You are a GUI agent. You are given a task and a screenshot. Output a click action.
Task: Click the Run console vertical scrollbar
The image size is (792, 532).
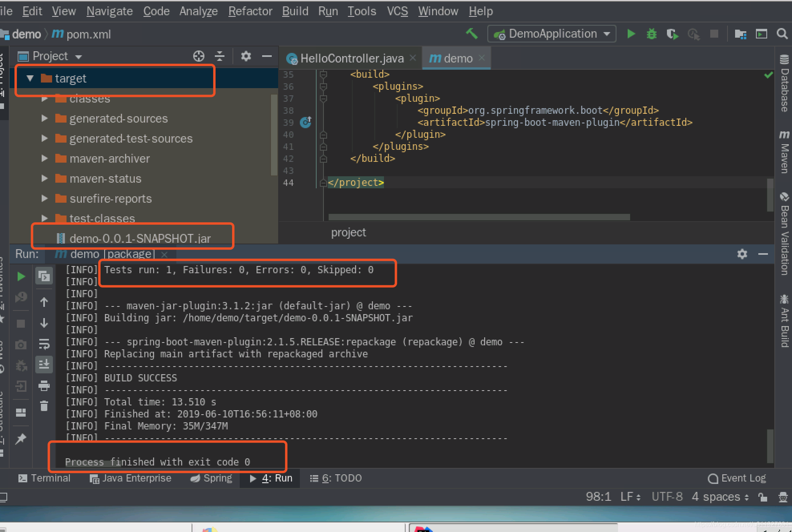770,445
